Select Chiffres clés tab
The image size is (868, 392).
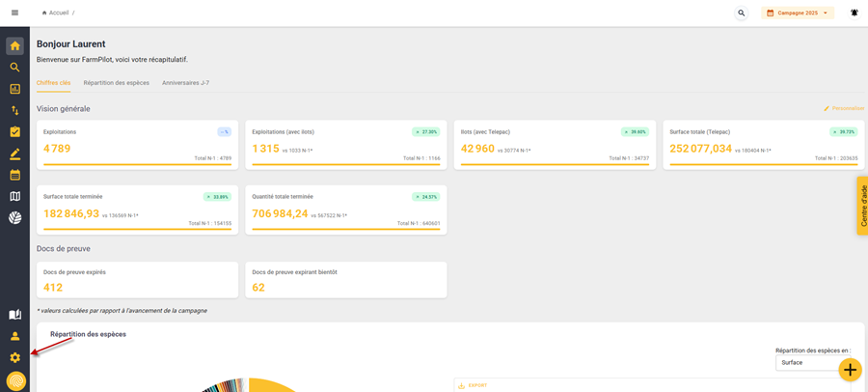[54, 83]
